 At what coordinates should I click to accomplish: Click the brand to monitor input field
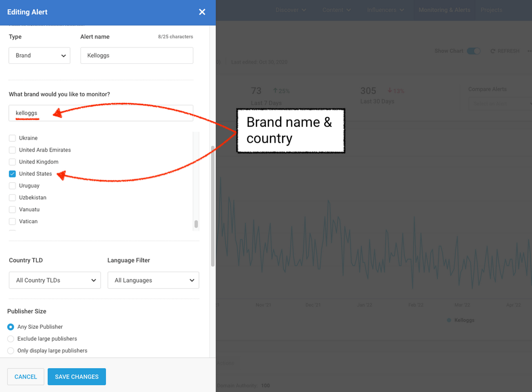[101, 113]
